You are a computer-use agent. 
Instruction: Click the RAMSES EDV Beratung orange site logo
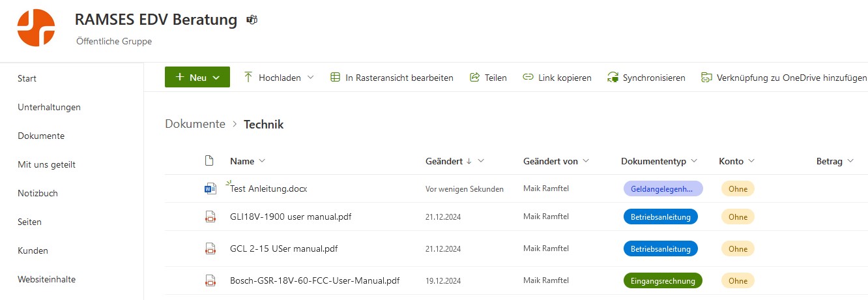tap(36, 28)
